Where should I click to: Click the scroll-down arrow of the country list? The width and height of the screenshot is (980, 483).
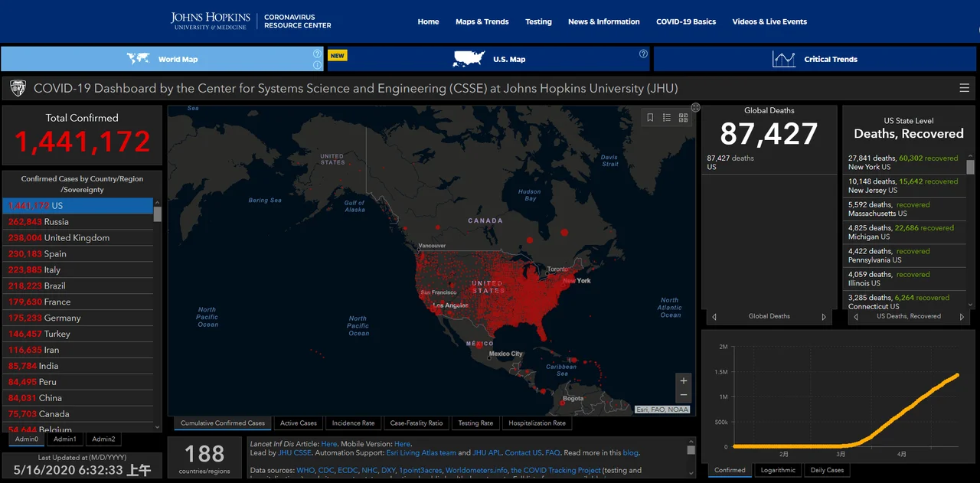(158, 428)
